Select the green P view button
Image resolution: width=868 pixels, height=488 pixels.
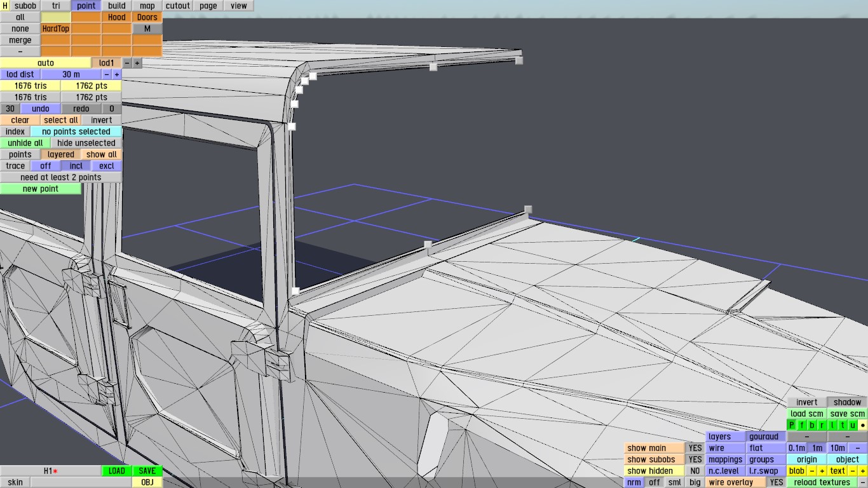[x=792, y=425]
